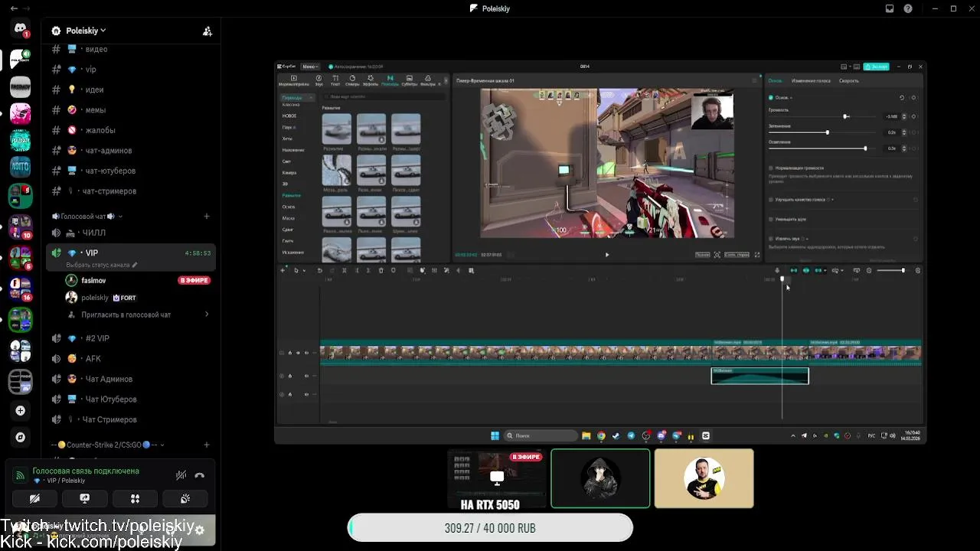Open the НА RTX 5050 stream tile
The width and height of the screenshot is (980, 551).
(497, 478)
